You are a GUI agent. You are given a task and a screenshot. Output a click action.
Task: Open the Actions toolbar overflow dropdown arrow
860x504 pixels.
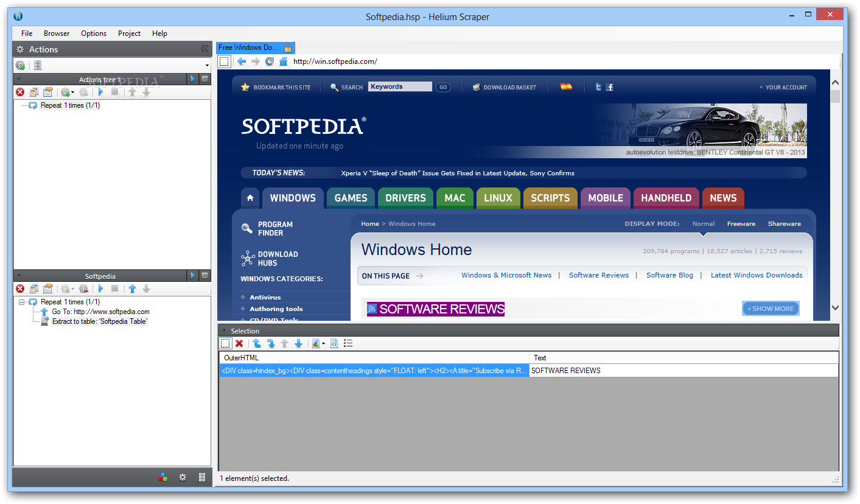tap(207, 66)
